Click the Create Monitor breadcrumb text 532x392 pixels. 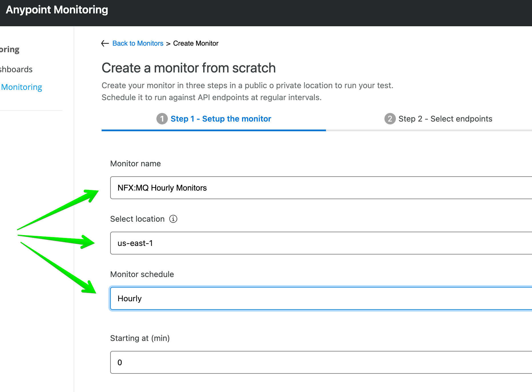tap(196, 43)
